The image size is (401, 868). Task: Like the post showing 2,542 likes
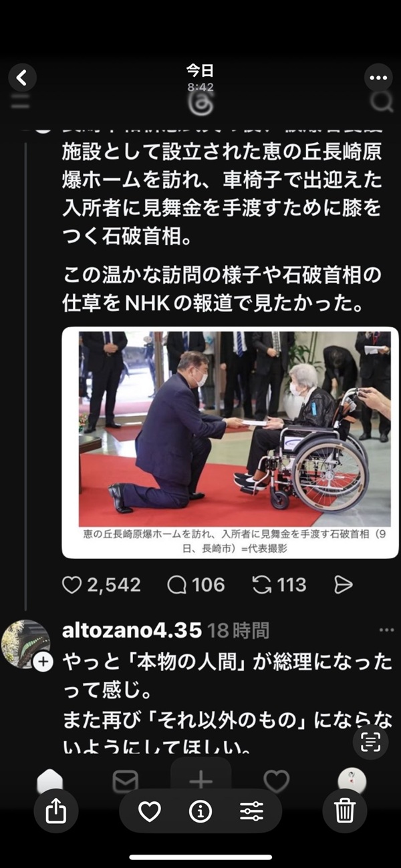72,585
